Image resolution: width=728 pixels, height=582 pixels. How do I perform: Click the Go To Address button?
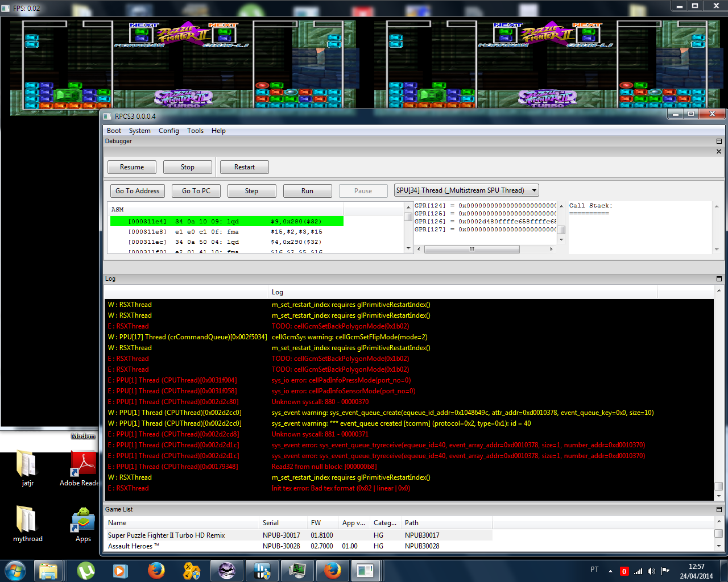click(x=137, y=191)
